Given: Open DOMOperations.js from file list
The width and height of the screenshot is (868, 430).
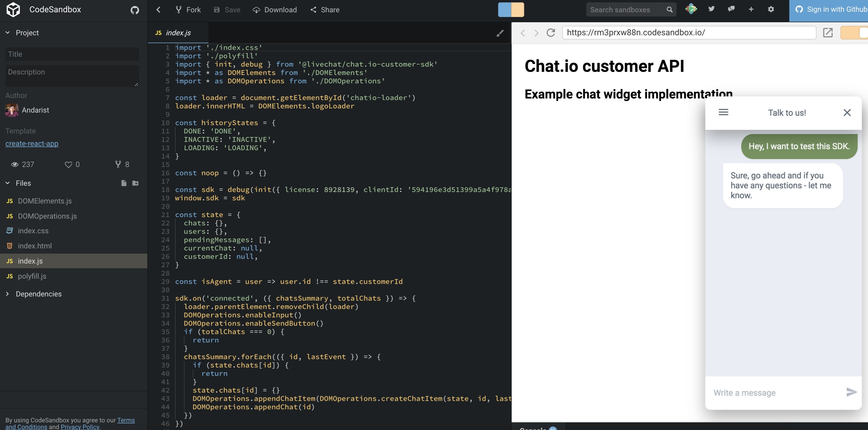Looking at the screenshot, I should 47,216.
